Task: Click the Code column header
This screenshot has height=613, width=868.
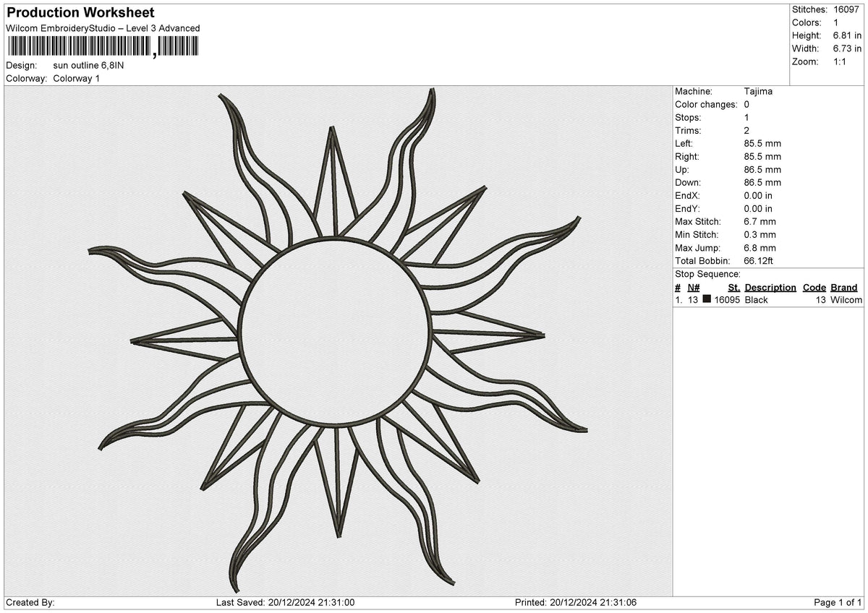Action: (814, 287)
